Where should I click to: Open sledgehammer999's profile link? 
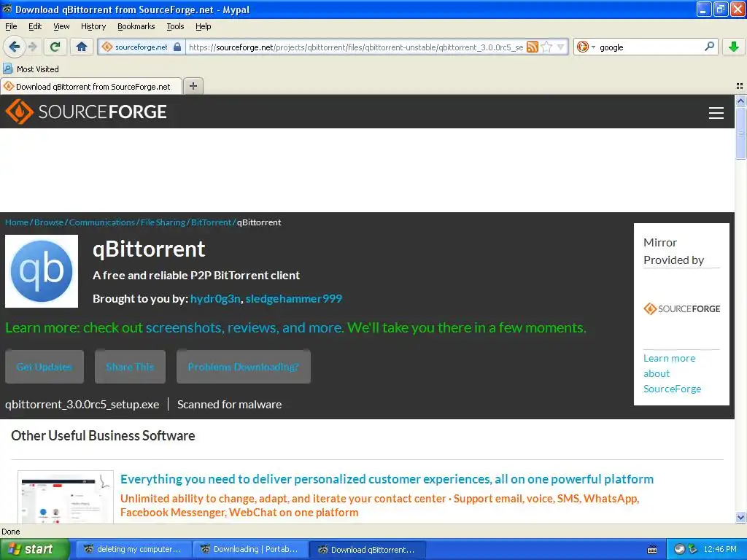[293, 298]
